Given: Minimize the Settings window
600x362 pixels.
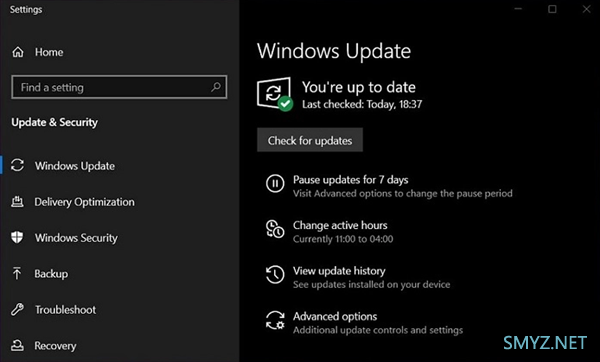Looking at the screenshot, I should click(x=518, y=9).
